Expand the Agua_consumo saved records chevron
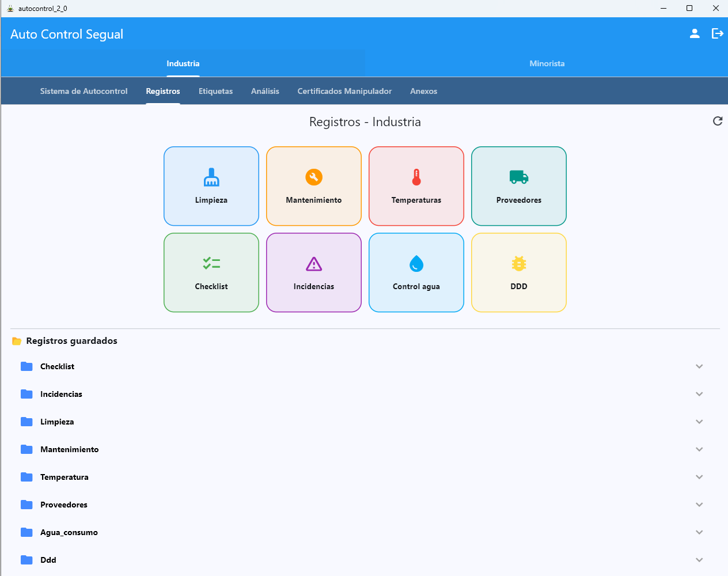This screenshot has width=728, height=576. pyautogui.click(x=699, y=532)
